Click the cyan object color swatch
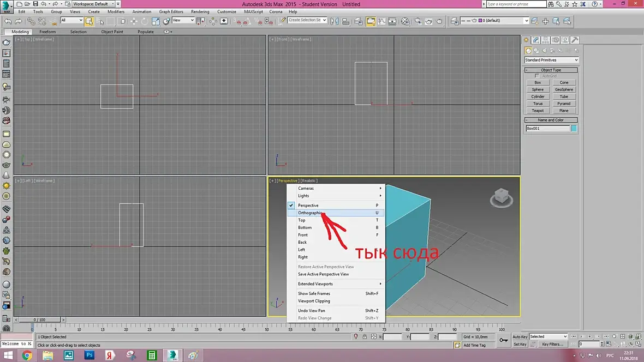The width and height of the screenshot is (644, 362). [x=574, y=129]
